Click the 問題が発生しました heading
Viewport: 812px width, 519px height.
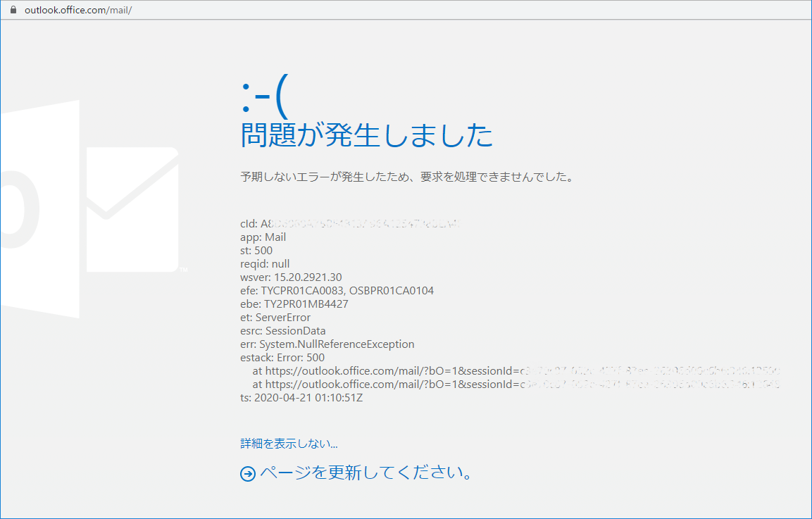click(x=366, y=135)
